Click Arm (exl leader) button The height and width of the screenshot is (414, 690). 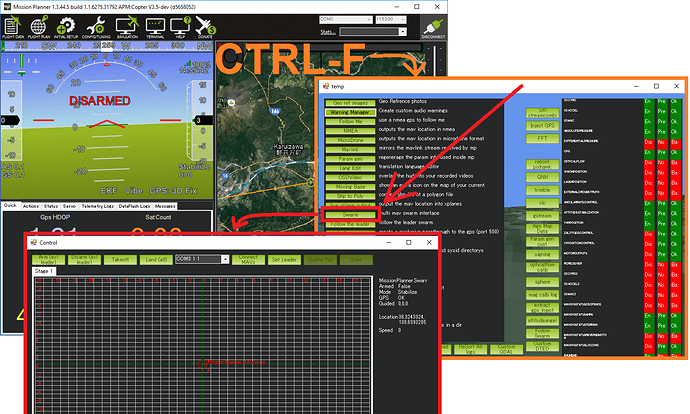pyautogui.click(x=48, y=260)
